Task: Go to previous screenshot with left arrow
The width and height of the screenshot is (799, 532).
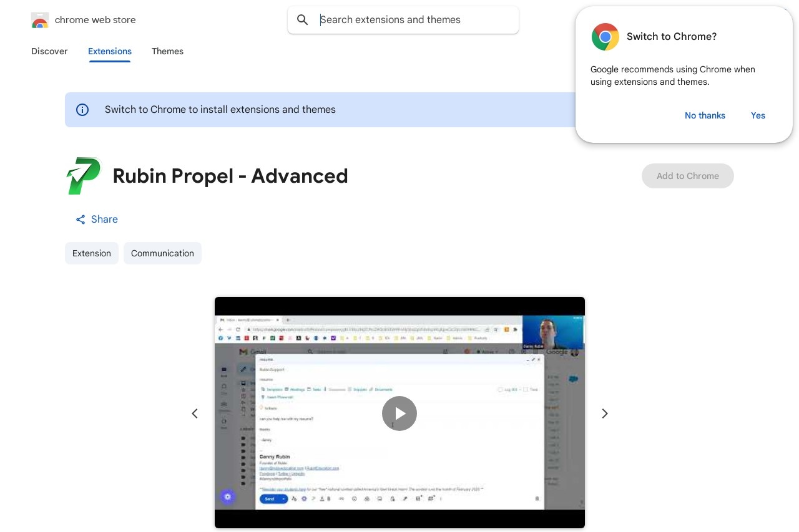Action: click(195, 414)
